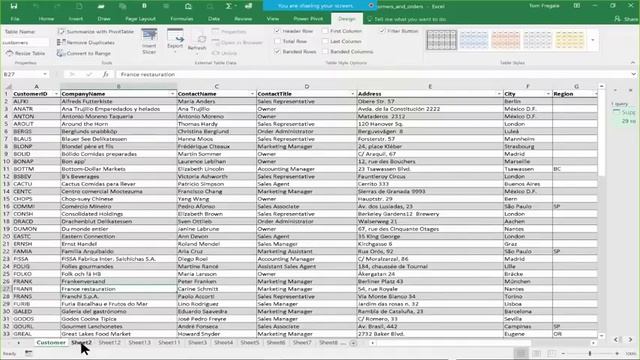This screenshot has height=360, width=640.
Task: Click the Unlink icon in ribbon
Action: 215,53
